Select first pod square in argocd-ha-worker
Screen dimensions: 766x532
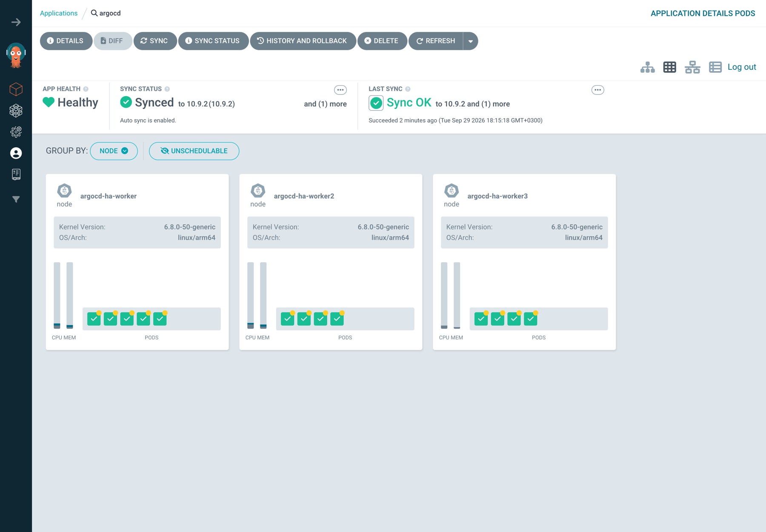[x=94, y=319]
